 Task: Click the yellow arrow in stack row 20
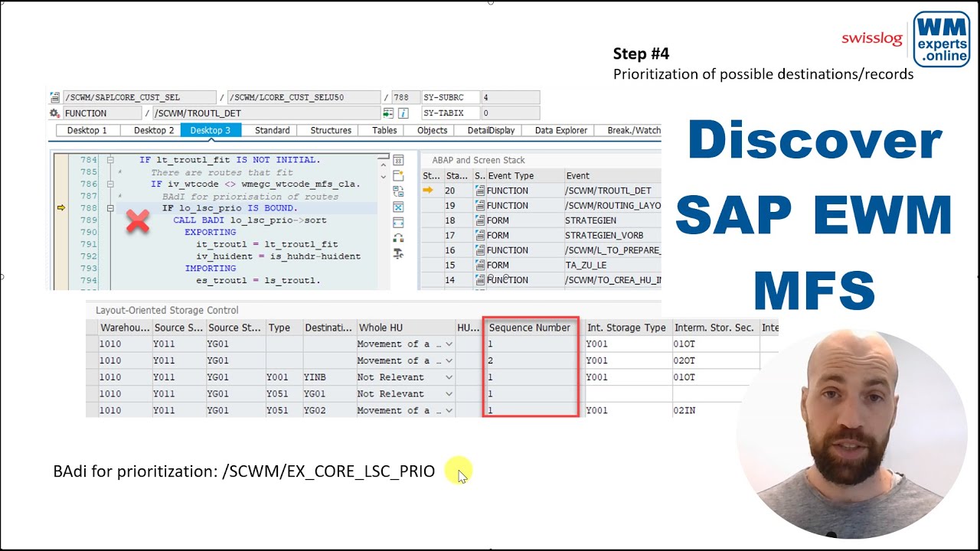[x=428, y=191]
